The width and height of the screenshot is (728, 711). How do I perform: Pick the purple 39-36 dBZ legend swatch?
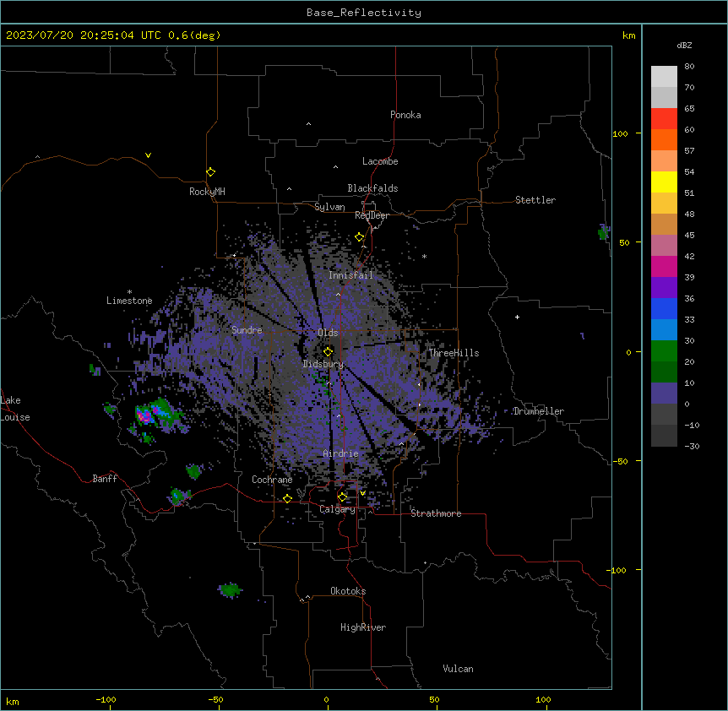tap(664, 287)
